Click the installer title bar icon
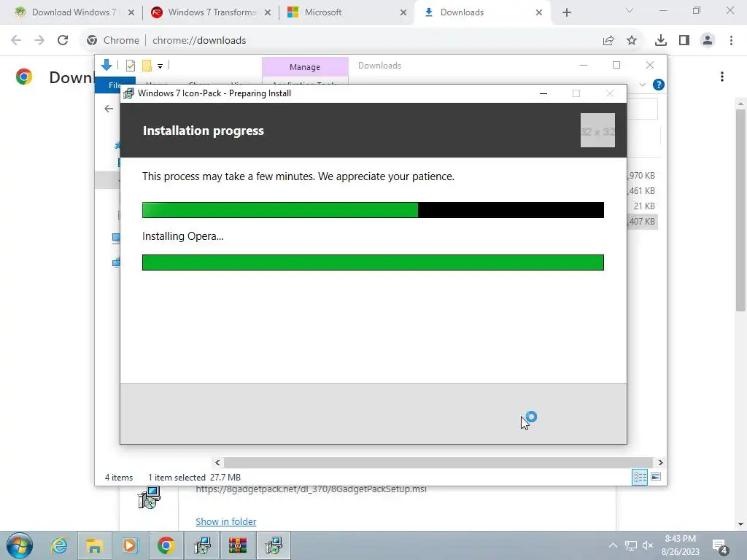747x560 pixels. 128,93
